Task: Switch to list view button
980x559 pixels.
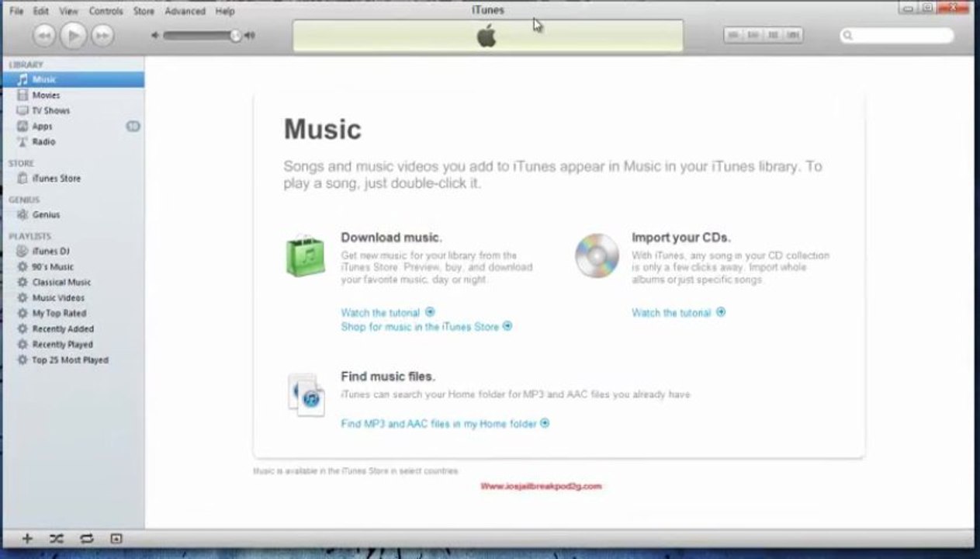Action: (x=734, y=35)
